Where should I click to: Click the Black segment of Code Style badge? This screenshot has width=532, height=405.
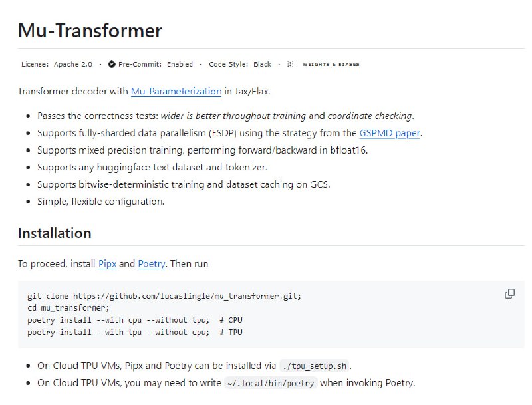(x=261, y=64)
